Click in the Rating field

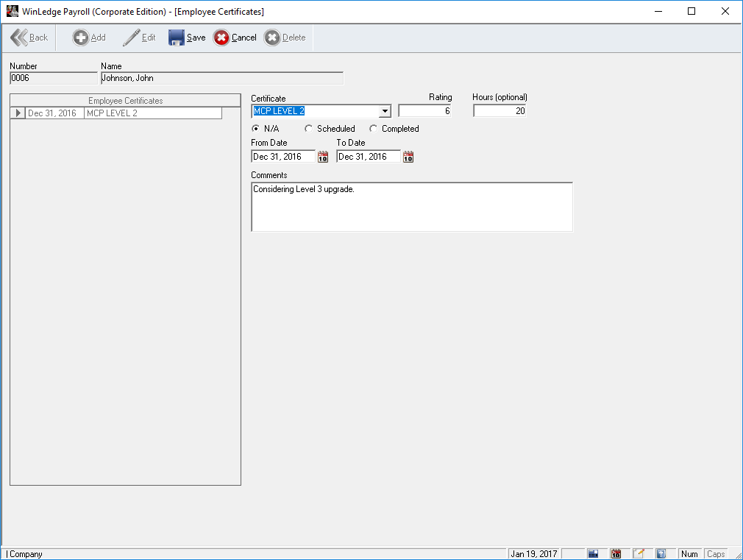click(424, 111)
